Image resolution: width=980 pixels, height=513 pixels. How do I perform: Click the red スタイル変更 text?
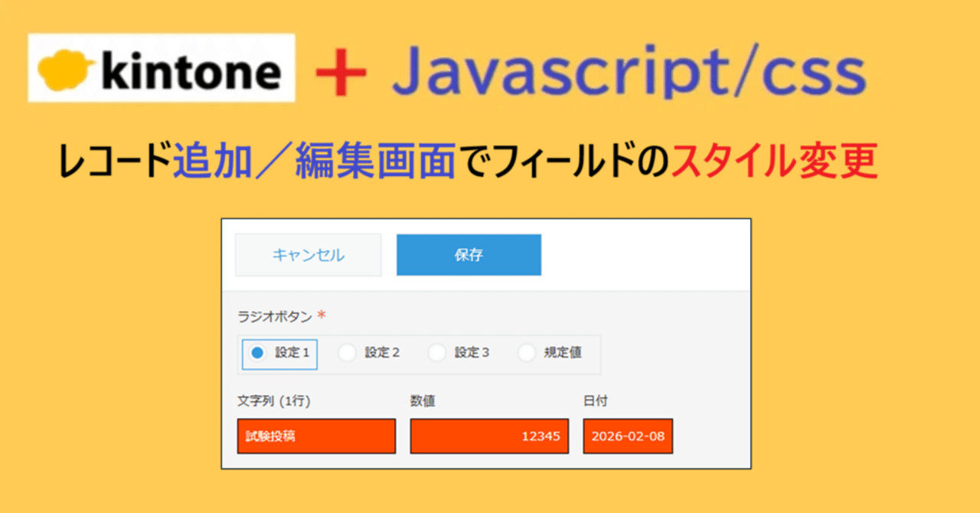tap(774, 162)
